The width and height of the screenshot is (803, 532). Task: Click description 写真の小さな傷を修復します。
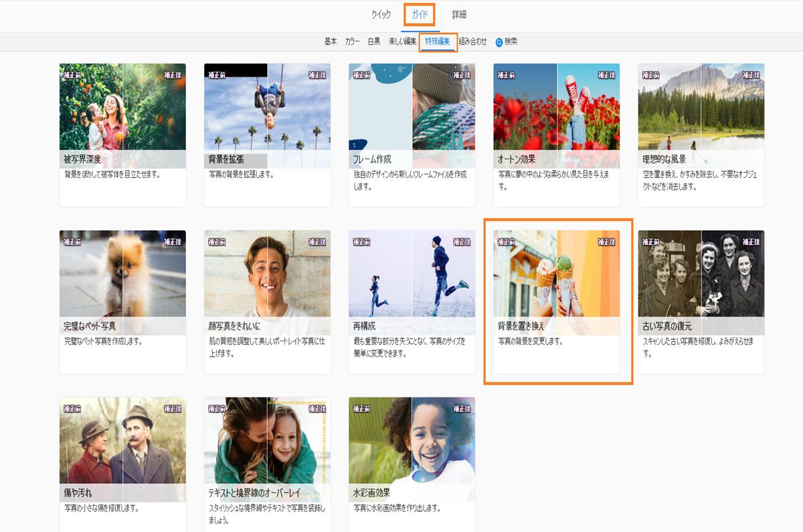[101, 509]
